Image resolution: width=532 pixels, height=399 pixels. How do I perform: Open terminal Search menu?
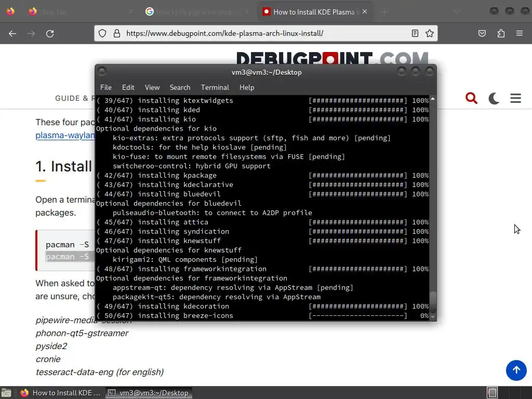[180, 87]
